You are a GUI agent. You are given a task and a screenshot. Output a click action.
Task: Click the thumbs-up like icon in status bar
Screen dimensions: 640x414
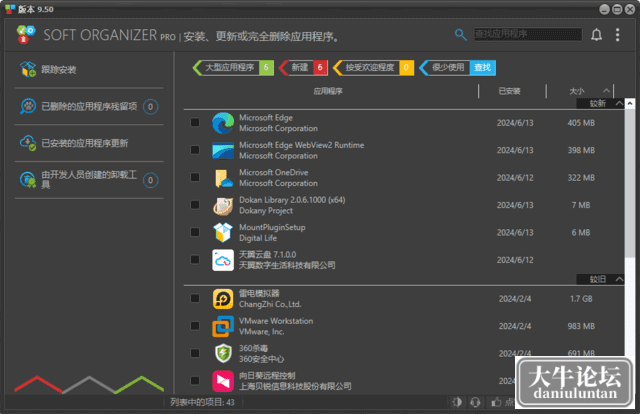point(496,402)
